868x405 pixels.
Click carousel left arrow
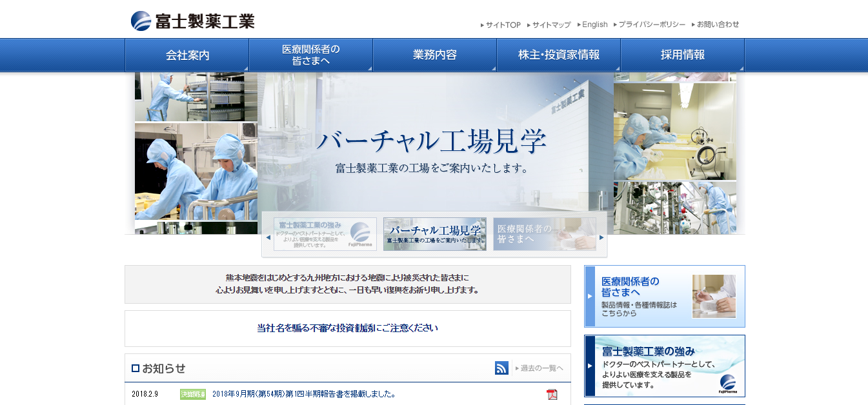tap(268, 237)
